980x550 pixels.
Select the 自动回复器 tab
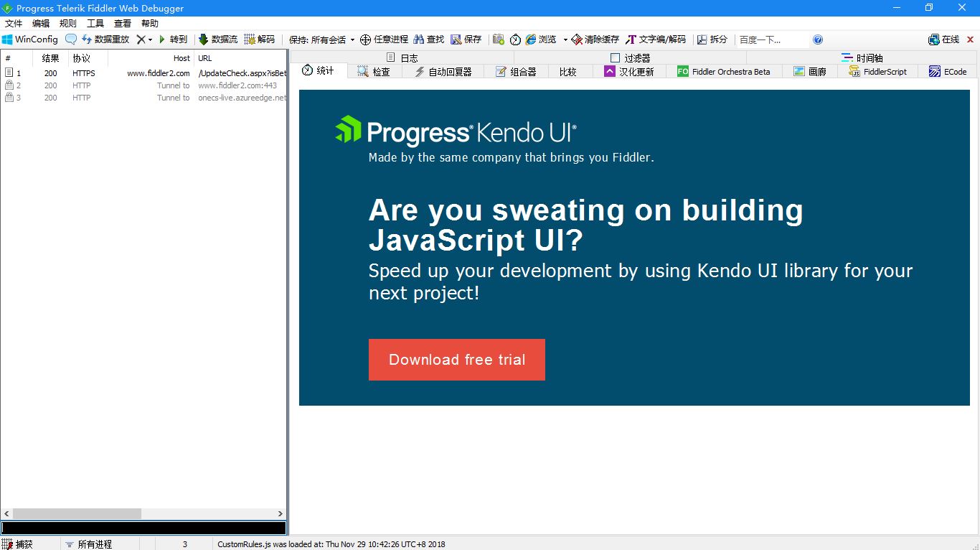[443, 71]
